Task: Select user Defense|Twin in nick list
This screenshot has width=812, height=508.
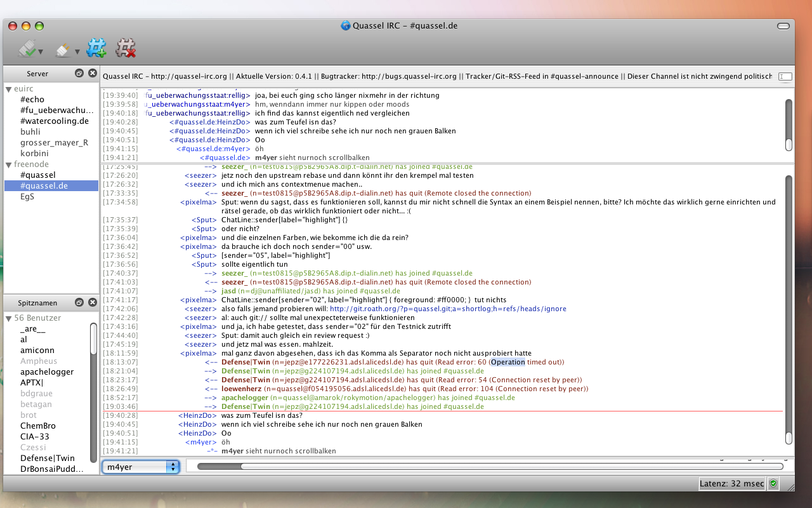Action: (x=47, y=458)
